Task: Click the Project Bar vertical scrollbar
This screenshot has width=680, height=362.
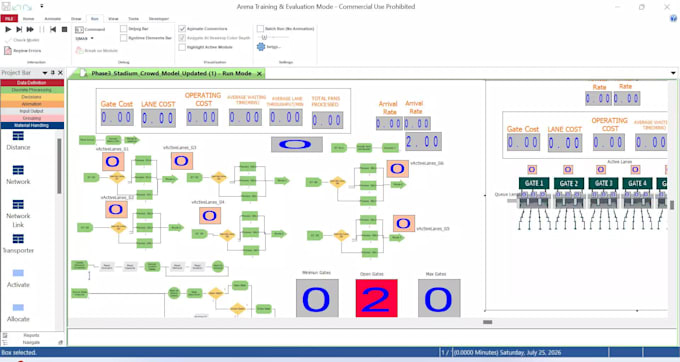Action: click(x=59, y=166)
